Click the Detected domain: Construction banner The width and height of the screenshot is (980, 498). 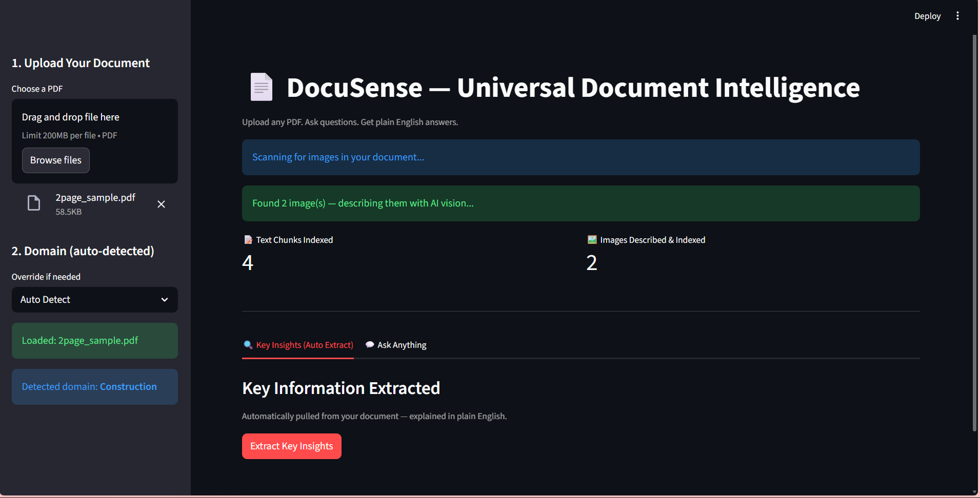(x=94, y=386)
